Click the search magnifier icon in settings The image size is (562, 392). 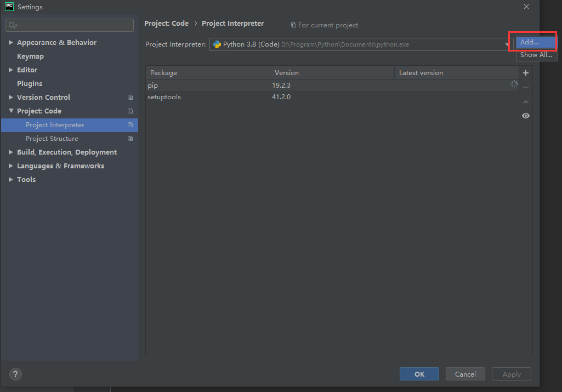coord(13,25)
